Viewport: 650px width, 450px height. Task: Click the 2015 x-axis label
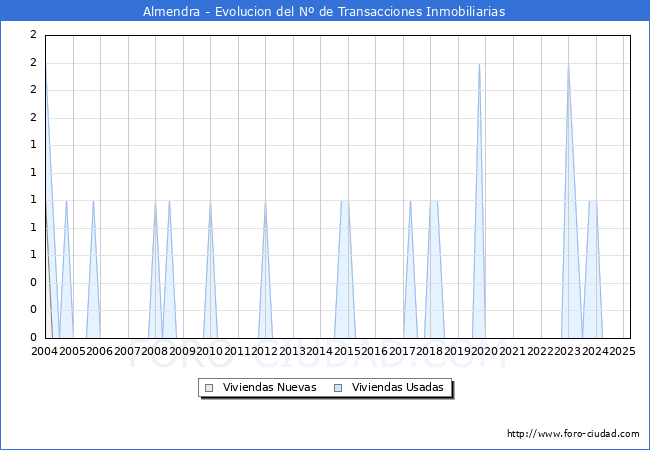[347, 351]
